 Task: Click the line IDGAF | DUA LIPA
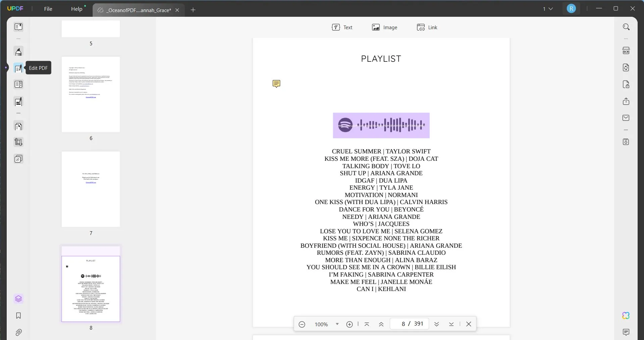381,181
